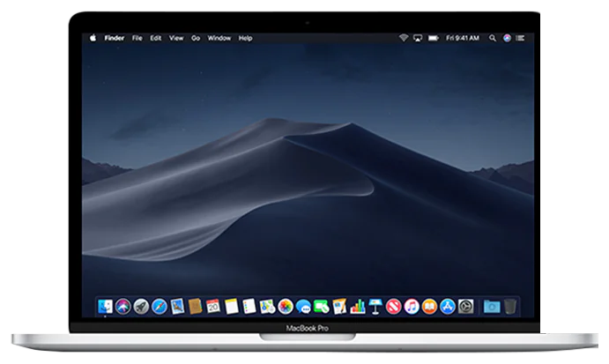Click AirPlay display icon in menu bar
Viewport: 609px width, 364px height.
418,38
